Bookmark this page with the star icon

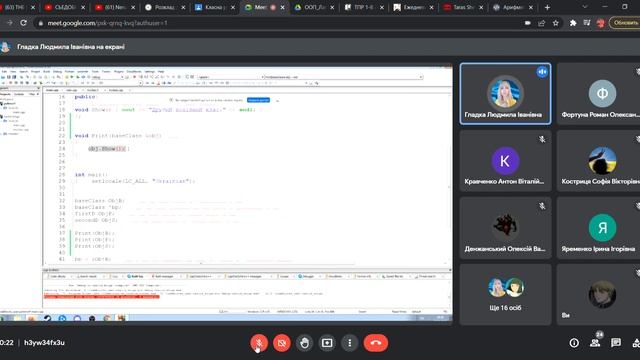click(556, 23)
